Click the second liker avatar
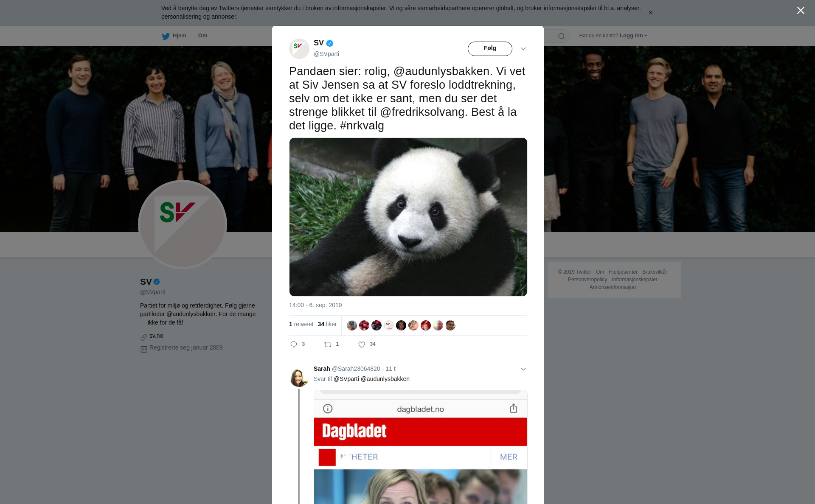 [364, 325]
